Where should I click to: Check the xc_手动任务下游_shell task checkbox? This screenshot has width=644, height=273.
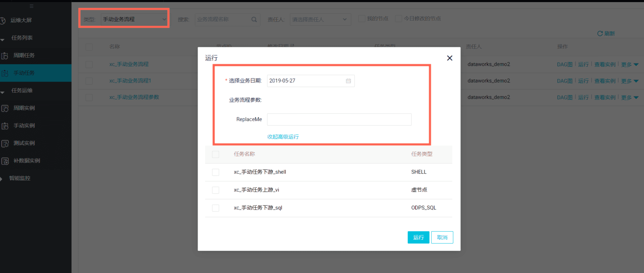(x=215, y=172)
